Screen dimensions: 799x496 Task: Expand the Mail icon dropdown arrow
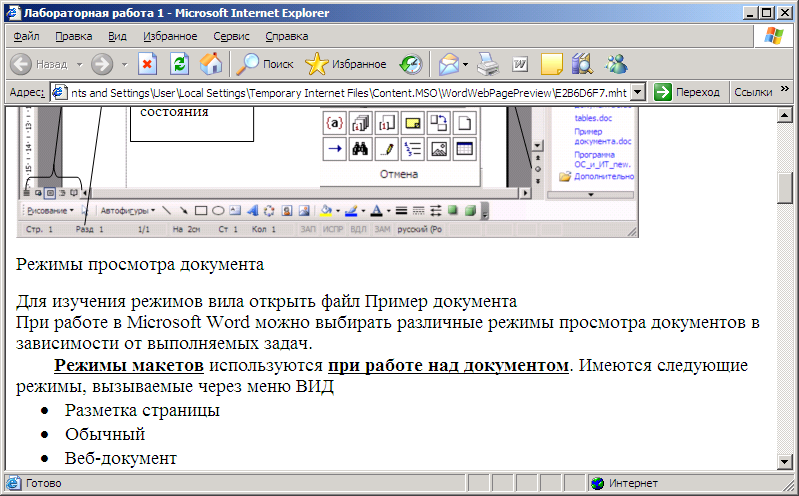[x=465, y=65]
